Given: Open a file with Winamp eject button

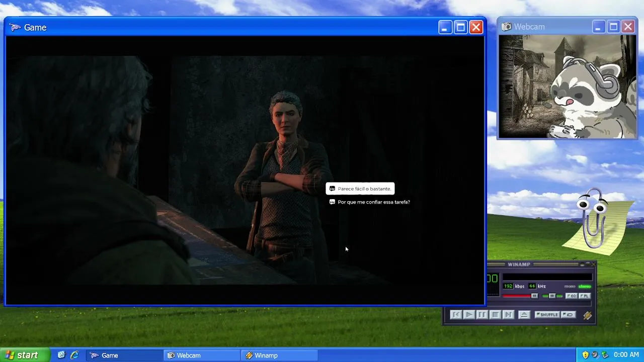Looking at the screenshot, I should click(x=524, y=315).
